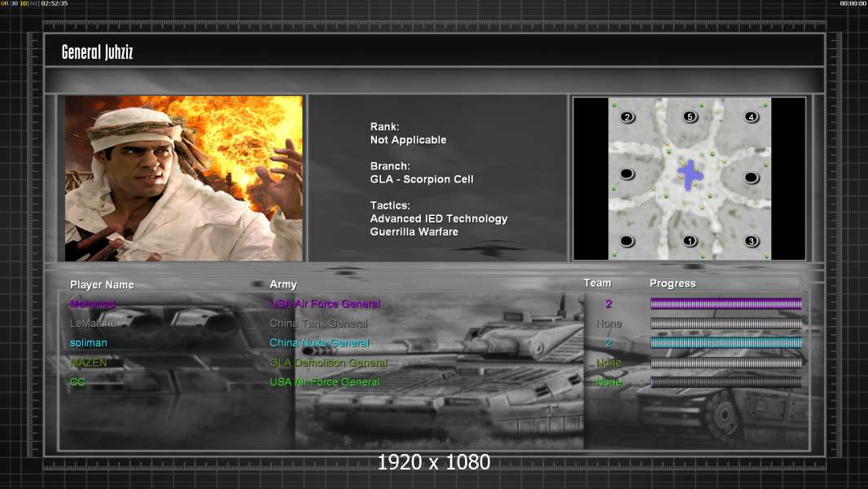
Task: Select the LeMatcha player row name
Action: point(94,324)
